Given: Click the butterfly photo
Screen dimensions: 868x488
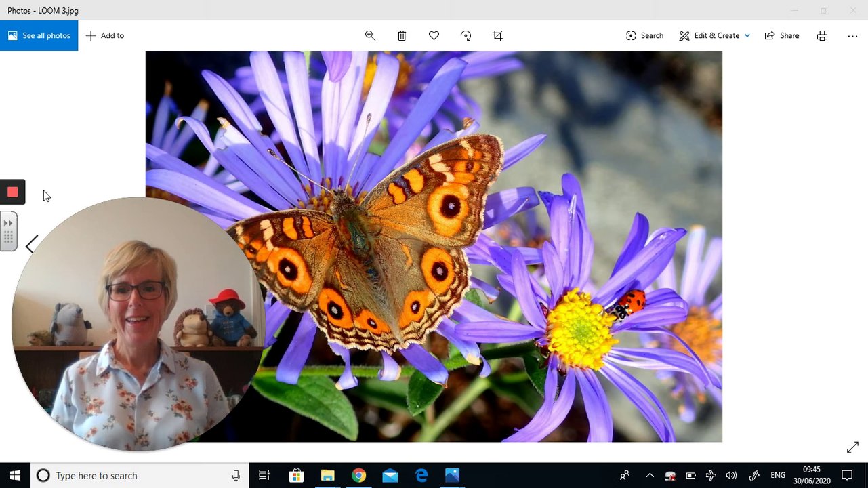Looking at the screenshot, I should pos(434,247).
